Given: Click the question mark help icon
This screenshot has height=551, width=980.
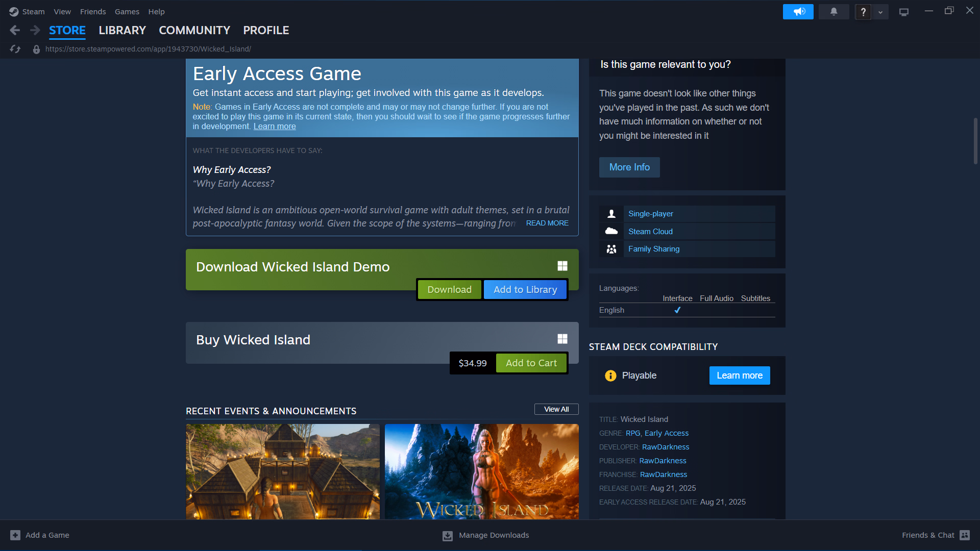Looking at the screenshot, I should tap(863, 12).
